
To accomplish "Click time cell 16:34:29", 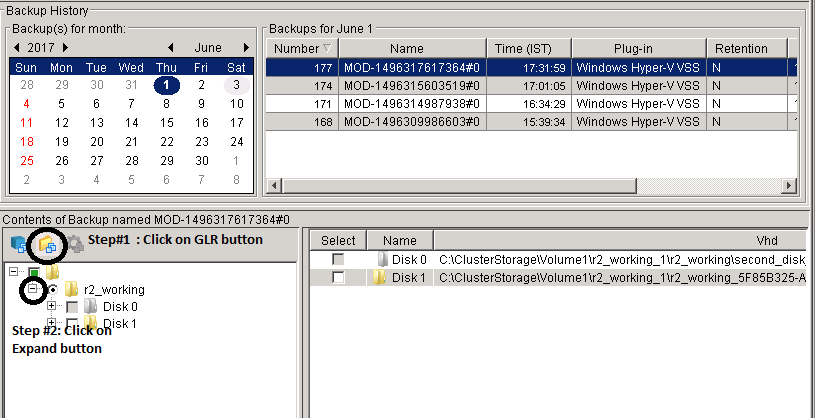I will tap(529, 103).
